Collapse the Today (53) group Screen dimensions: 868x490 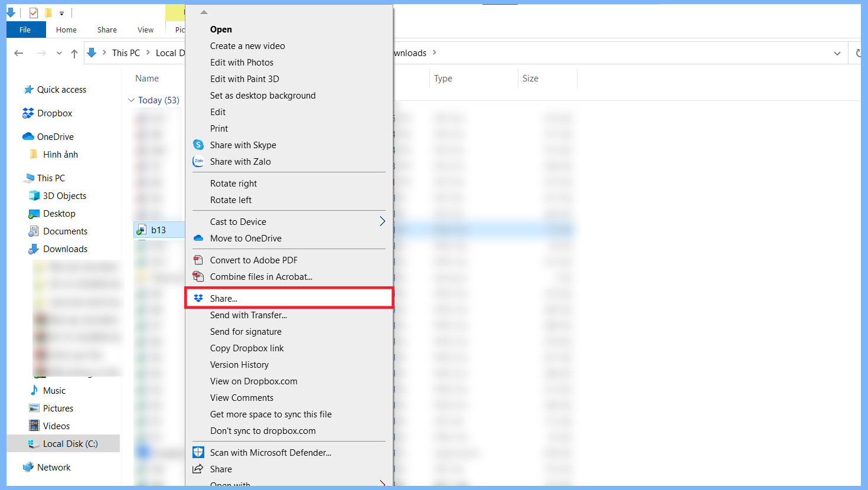pos(131,100)
